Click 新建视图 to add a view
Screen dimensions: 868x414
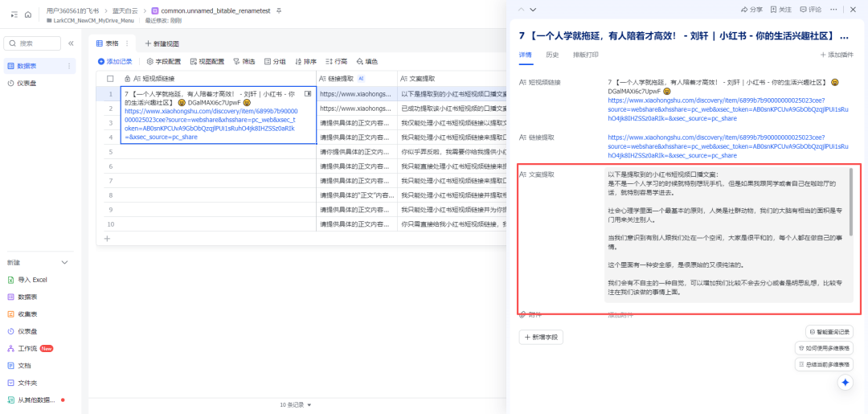click(162, 43)
